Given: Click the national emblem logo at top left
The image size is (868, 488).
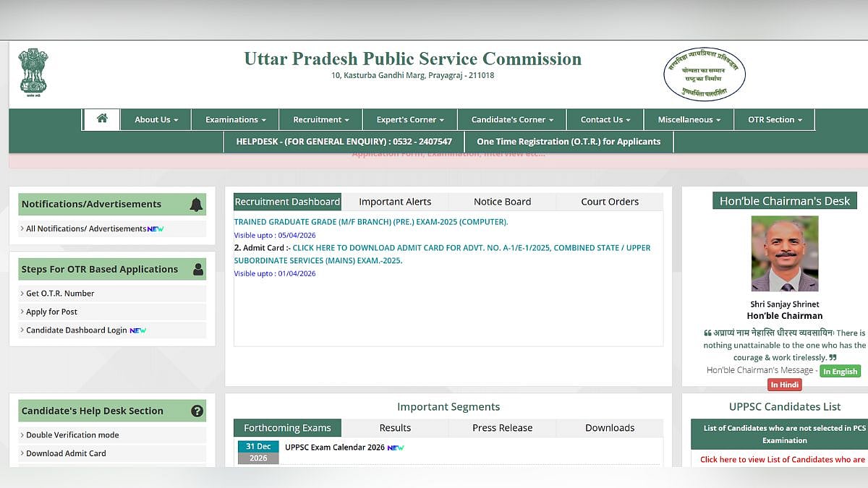Looking at the screenshot, I should 33,72.
